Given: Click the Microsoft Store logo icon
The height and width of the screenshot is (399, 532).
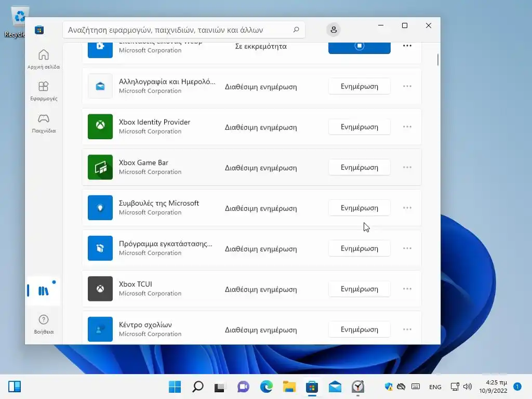Looking at the screenshot, I should (x=39, y=30).
